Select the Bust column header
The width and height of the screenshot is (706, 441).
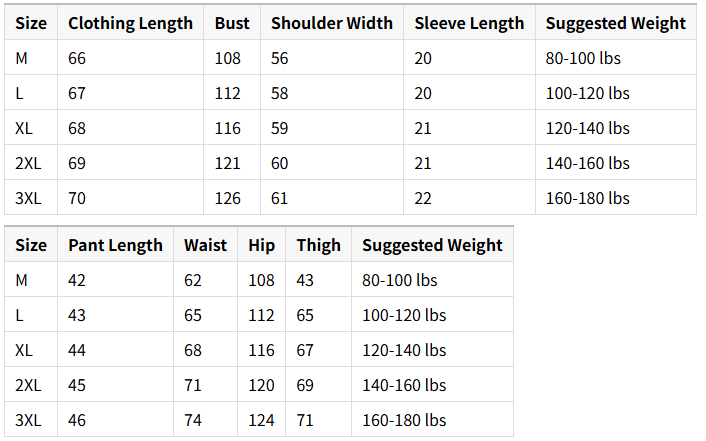(232, 24)
